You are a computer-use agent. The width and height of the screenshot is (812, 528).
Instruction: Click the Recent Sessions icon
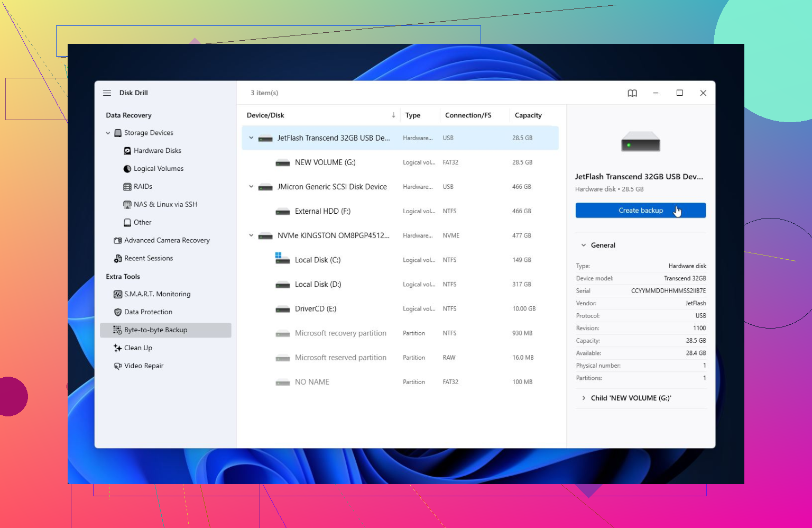click(118, 259)
